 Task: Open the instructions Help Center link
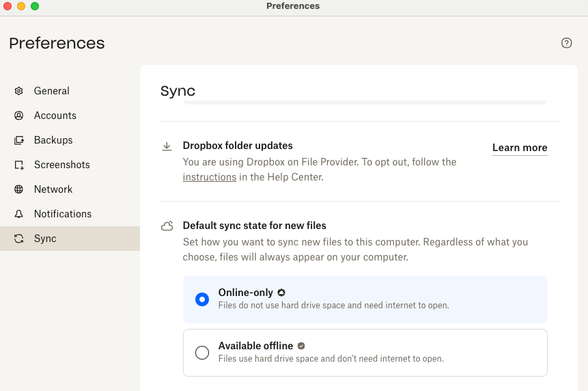tap(209, 177)
